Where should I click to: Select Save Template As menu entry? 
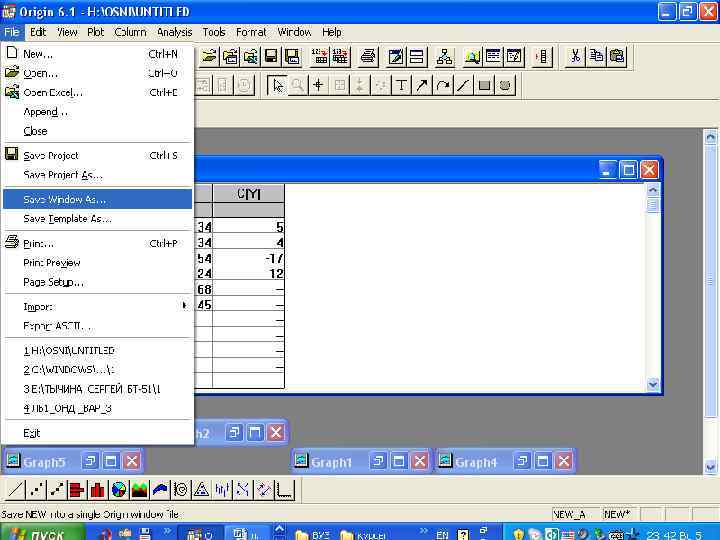[97, 219]
